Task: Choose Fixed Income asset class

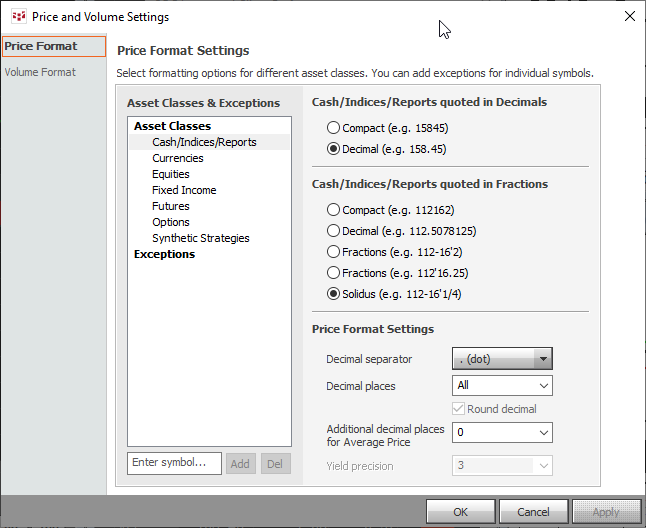Action: [184, 190]
